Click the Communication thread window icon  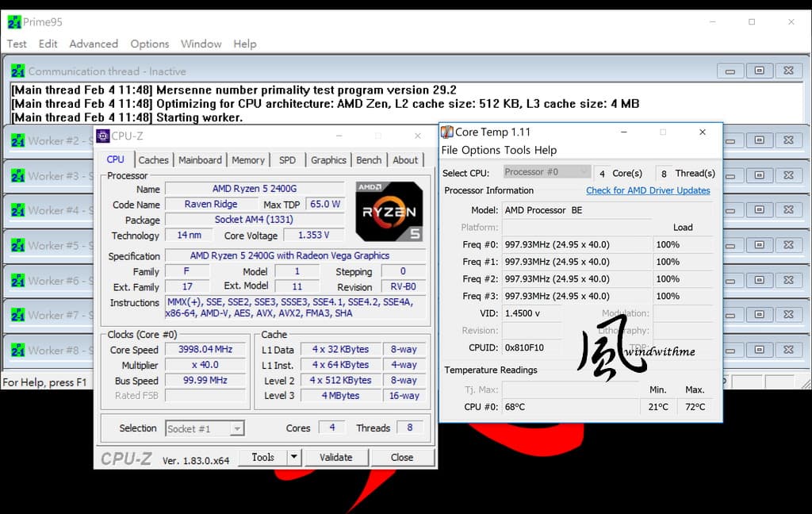point(17,71)
